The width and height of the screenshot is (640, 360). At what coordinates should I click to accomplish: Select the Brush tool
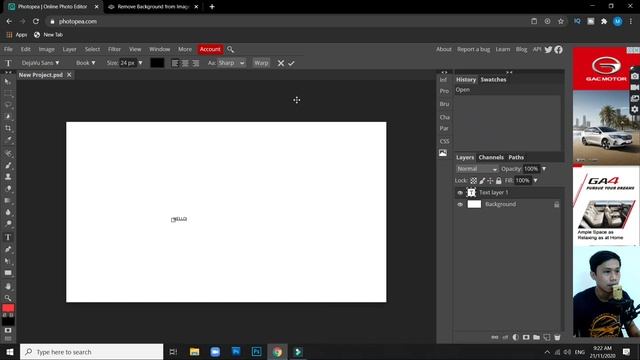pyautogui.click(x=8, y=165)
